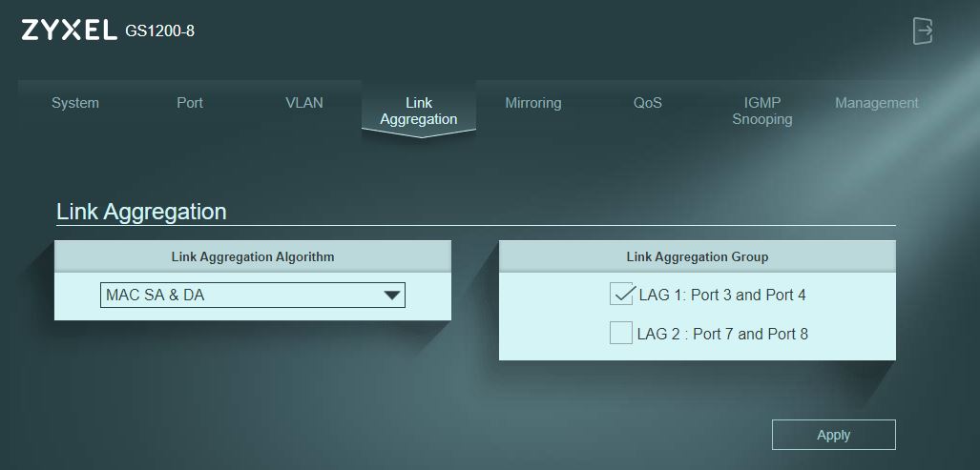
Task: Uncheck the LAG 1 checkbox
Action: pos(621,294)
